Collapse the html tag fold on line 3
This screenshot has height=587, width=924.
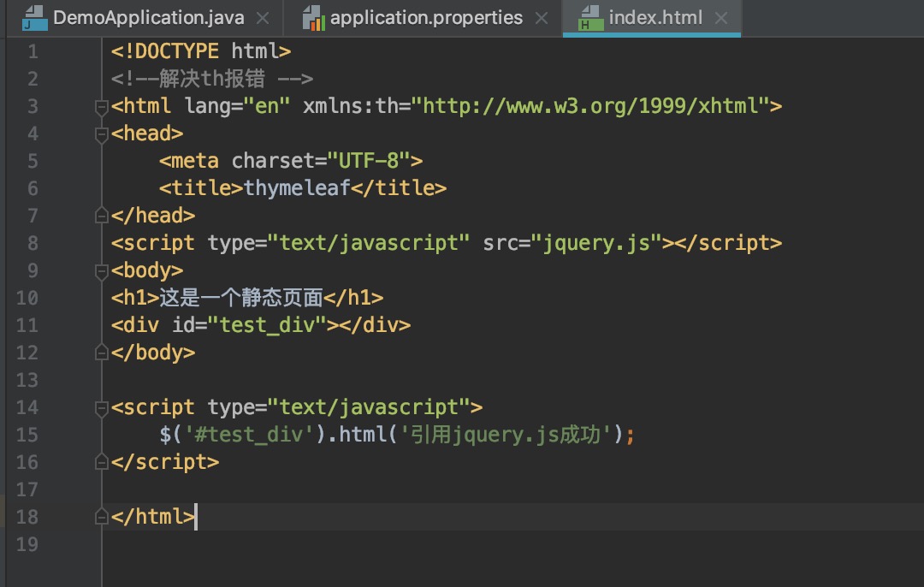tap(102, 106)
